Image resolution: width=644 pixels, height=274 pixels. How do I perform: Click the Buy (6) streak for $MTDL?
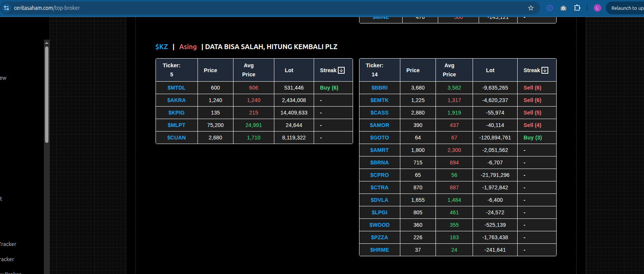[329, 88]
